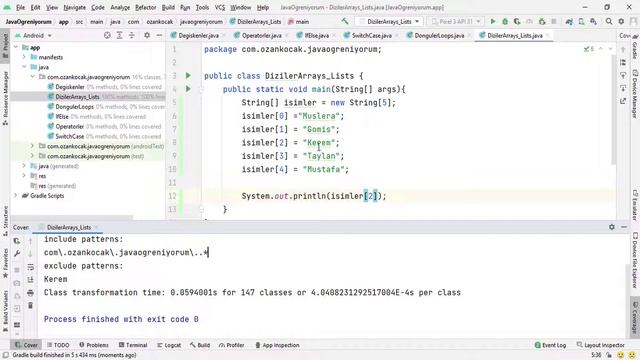This screenshot has width=640, height=360.
Task: Sync project with Gradle files icon
Action: (569, 21)
